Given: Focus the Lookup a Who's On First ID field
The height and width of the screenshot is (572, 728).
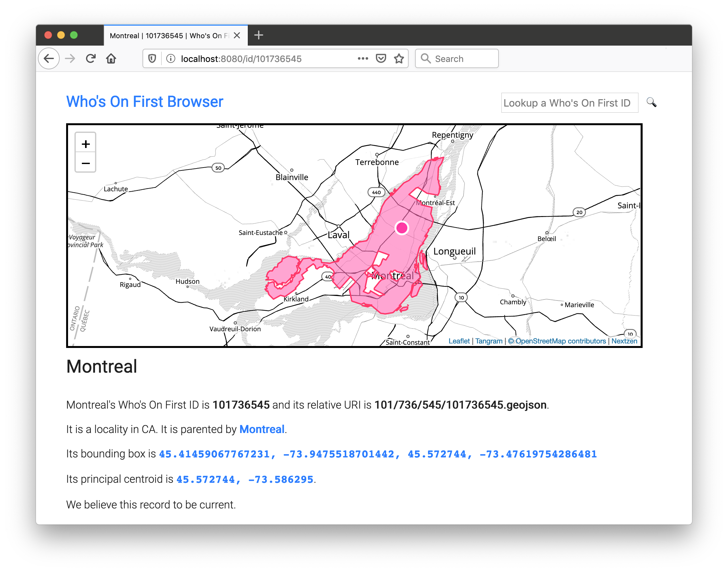Looking at the screenshot, I should [x=570, y=103].
